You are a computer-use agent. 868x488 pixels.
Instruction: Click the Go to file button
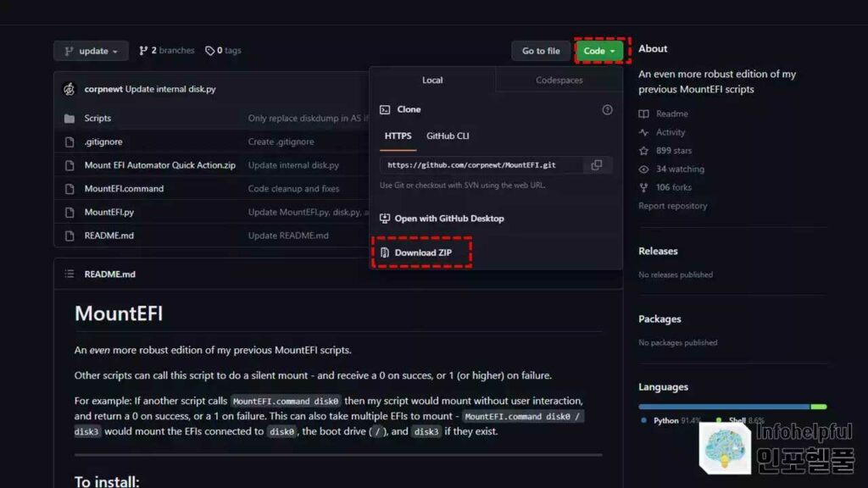pos(540,51)
